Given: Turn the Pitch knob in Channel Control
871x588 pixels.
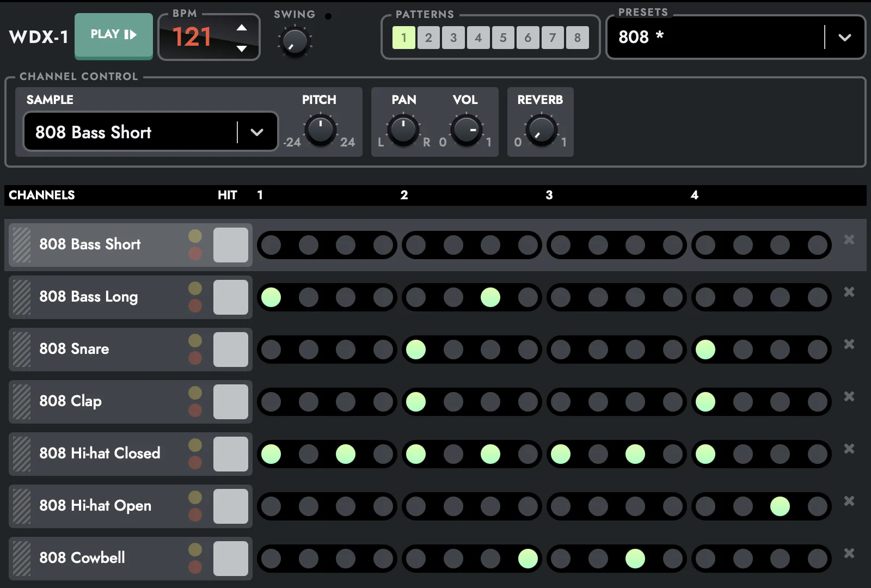Looking at the screenshot, I should click(x=320, y=131).
